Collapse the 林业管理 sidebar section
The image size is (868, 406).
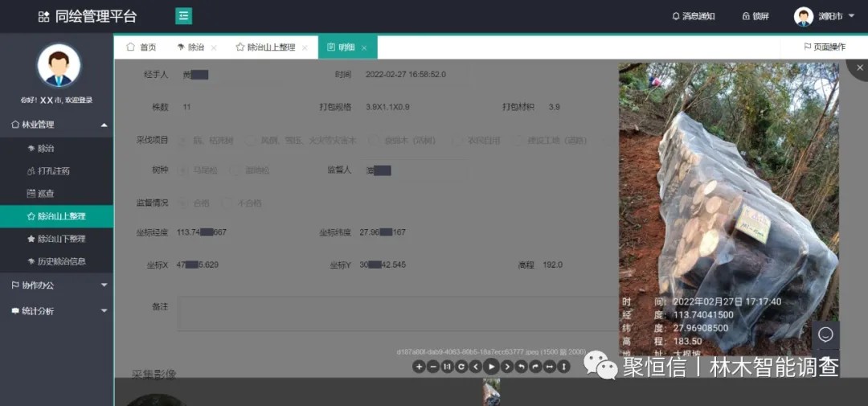pyautogui.click(x=56, y=125)
